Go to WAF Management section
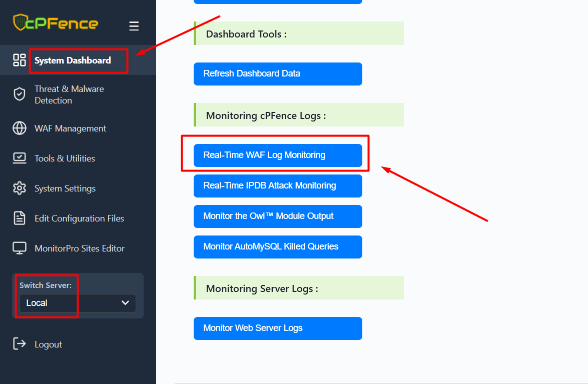This screenshot has height=384, width=588. (70, 128)
